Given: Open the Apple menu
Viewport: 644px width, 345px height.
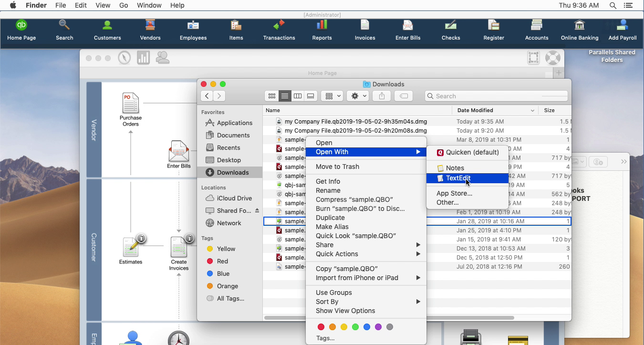Looking at the screenshot, I should coord(13,5).
